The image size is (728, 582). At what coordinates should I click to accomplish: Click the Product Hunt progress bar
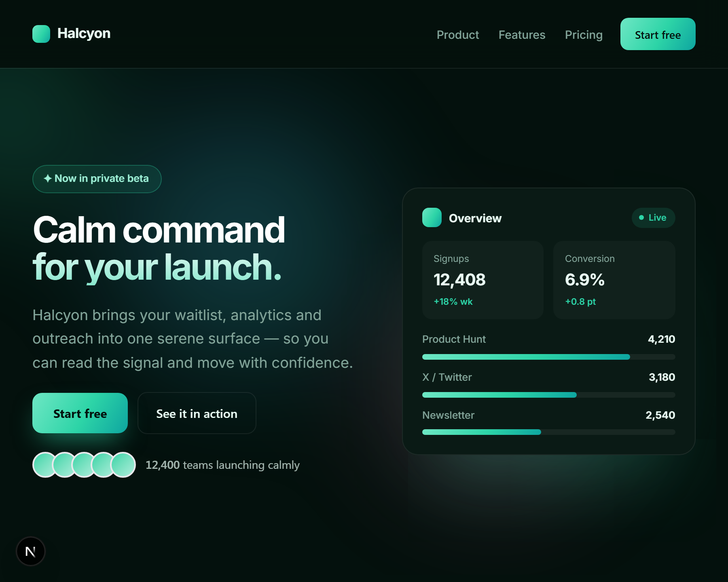click(548, 357)
